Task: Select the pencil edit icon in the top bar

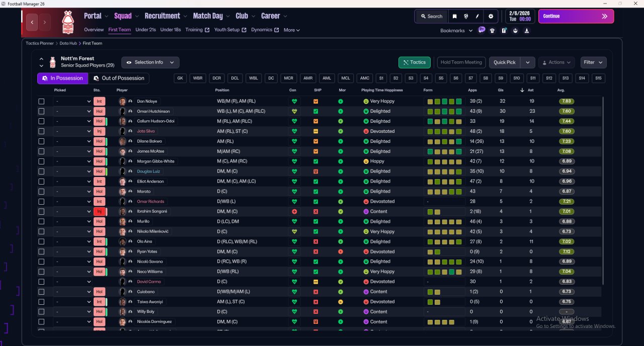Action: click(x=477, y=16)
